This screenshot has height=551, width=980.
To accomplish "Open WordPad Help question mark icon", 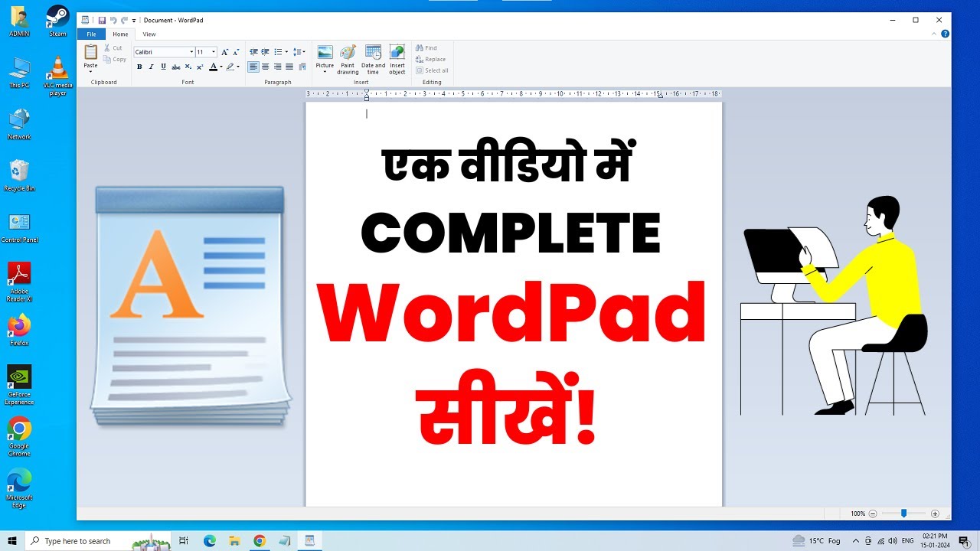I will [946, 34].
